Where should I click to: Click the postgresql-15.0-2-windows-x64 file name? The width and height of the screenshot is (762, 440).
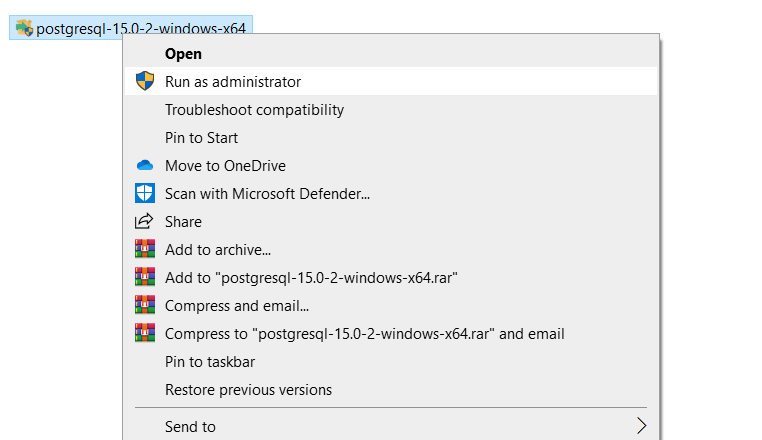click(x=141, y=29)
